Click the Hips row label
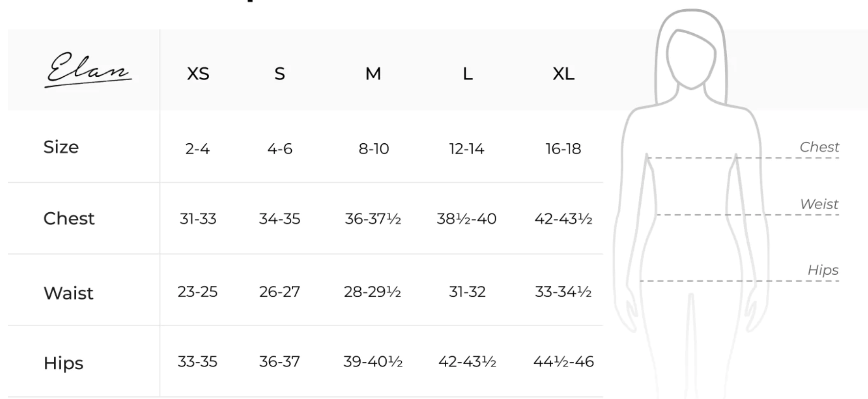The width and height of the screenshot is (868, 399). [x=64, y=363]
